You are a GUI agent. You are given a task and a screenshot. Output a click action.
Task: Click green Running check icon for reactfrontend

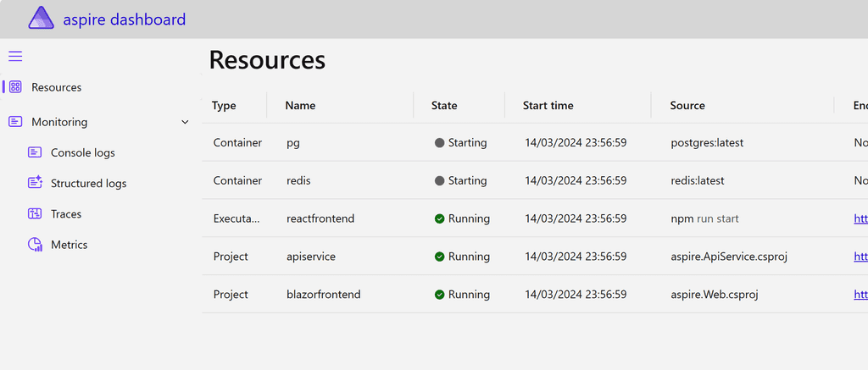pos(440,219)
